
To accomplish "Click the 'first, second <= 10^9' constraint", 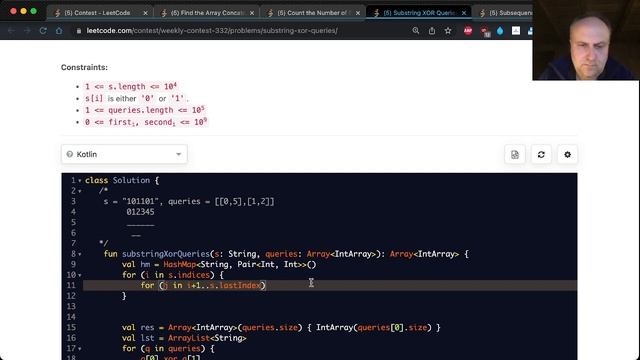I will pos(146,122).
